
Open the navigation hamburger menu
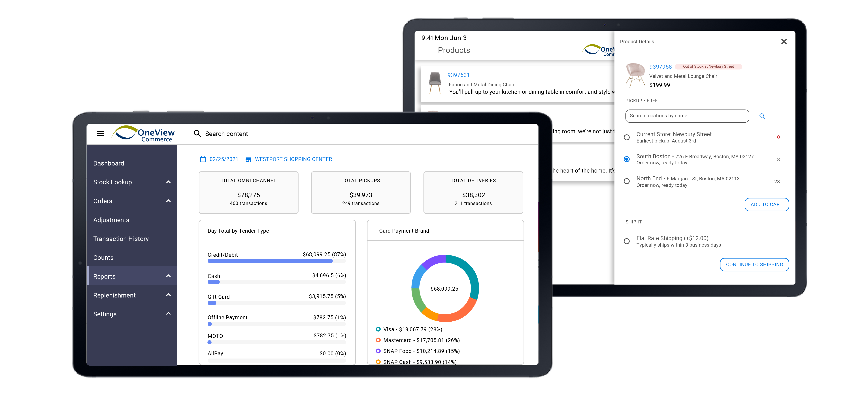click(100, 133)
